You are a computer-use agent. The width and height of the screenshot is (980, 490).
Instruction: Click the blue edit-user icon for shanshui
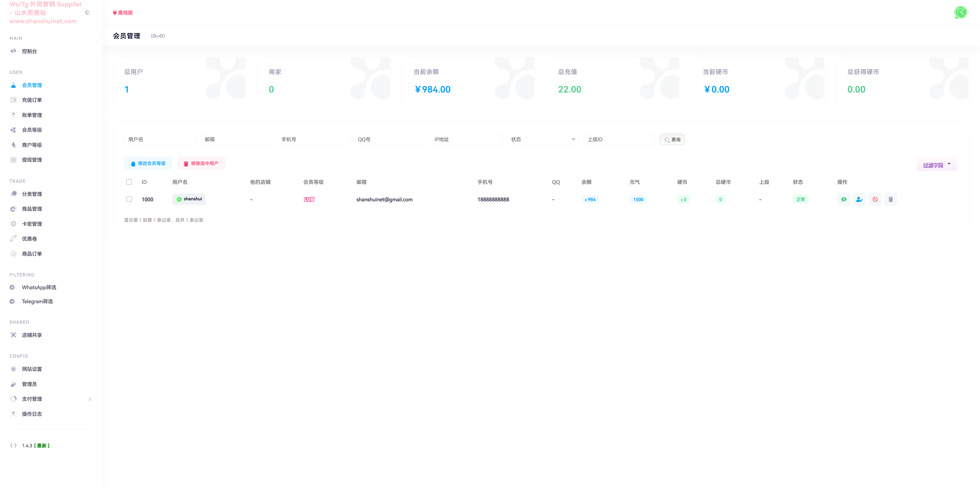point(859,200)
